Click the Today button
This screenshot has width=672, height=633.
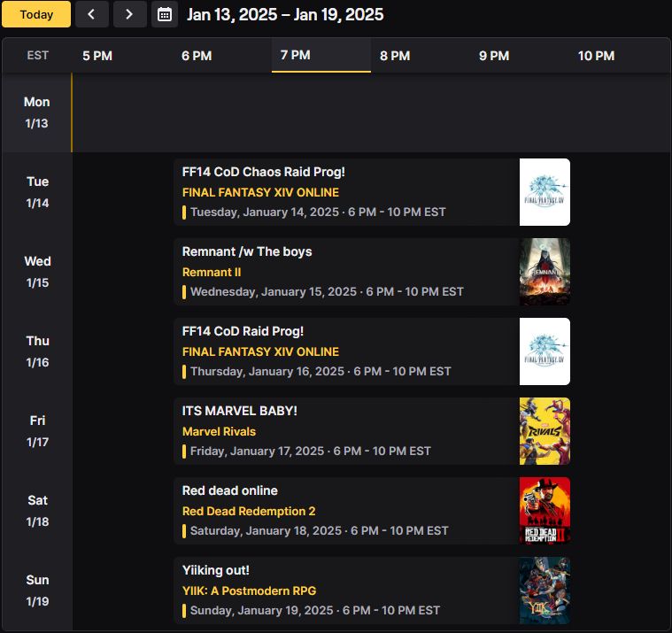(36, 14)
